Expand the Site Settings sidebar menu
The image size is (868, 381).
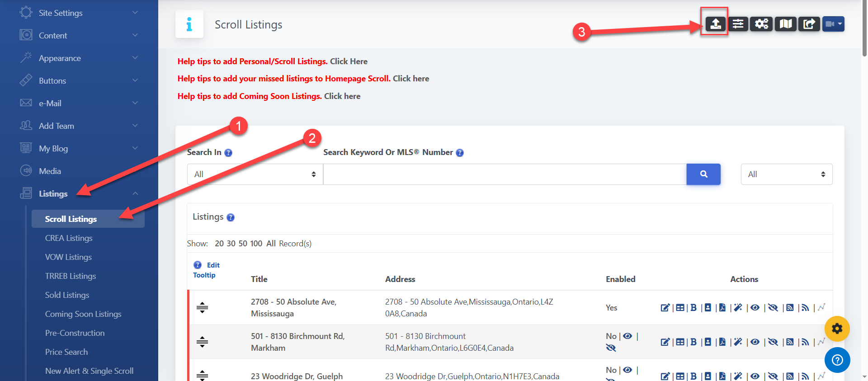coord(79,13)
